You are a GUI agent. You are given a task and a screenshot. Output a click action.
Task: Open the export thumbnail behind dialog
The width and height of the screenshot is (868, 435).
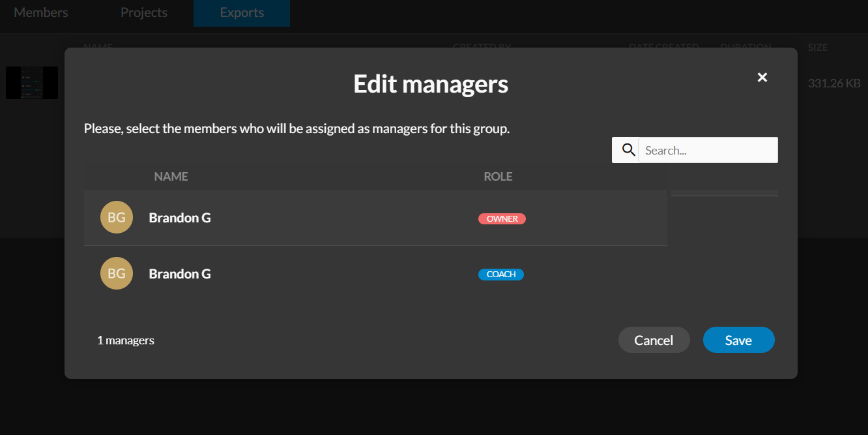point(32,83)
